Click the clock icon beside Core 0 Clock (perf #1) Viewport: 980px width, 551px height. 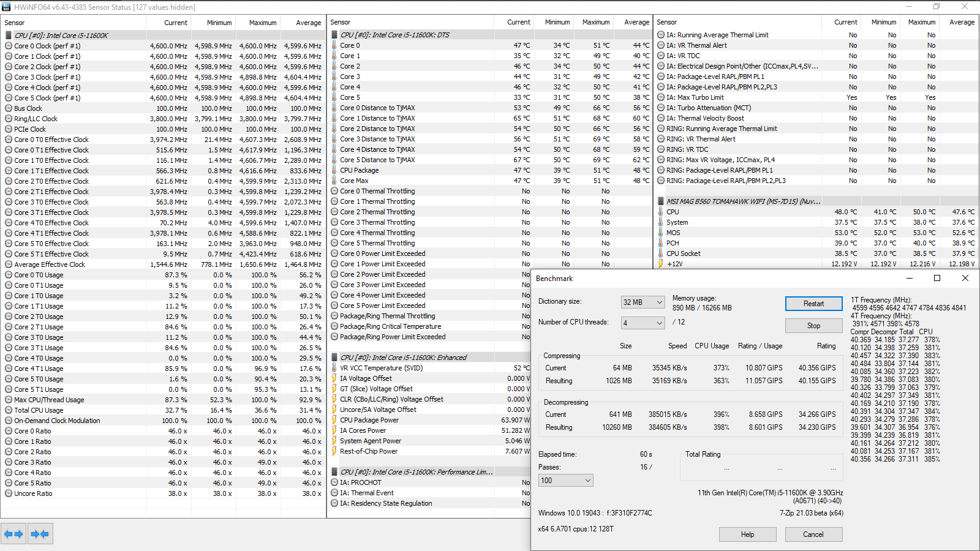[x=9, y=46]
